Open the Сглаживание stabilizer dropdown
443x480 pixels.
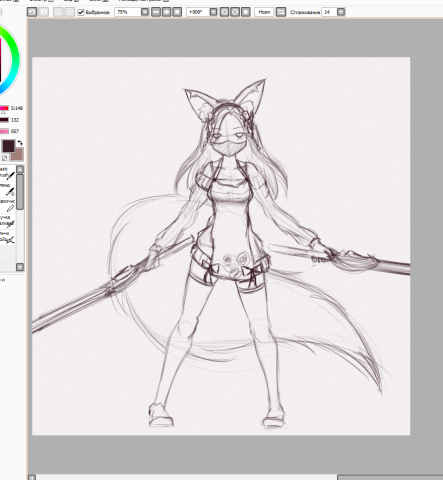point(341,12)
